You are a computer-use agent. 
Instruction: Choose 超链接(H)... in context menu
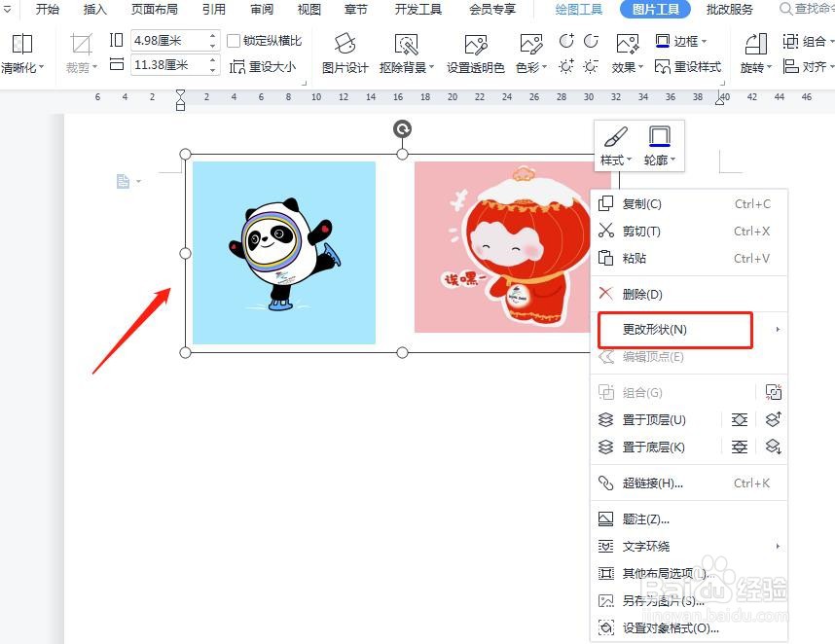click(x=689, y=483)
